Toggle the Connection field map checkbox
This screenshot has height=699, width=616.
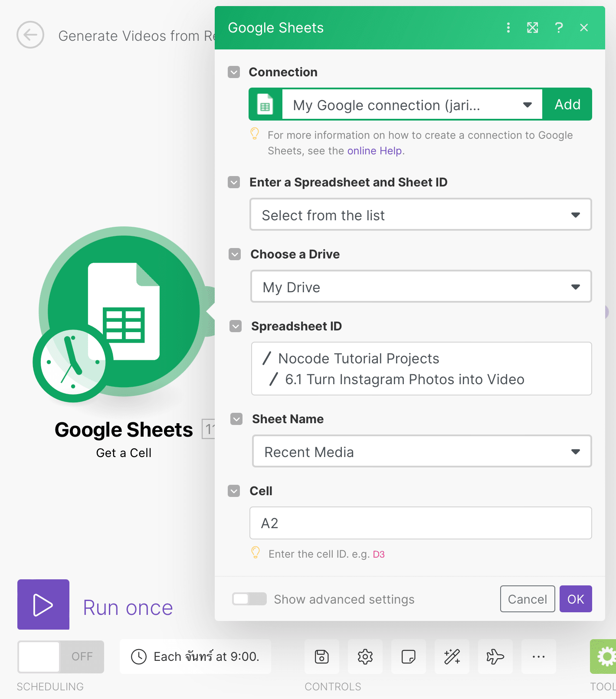click(234, 72)
